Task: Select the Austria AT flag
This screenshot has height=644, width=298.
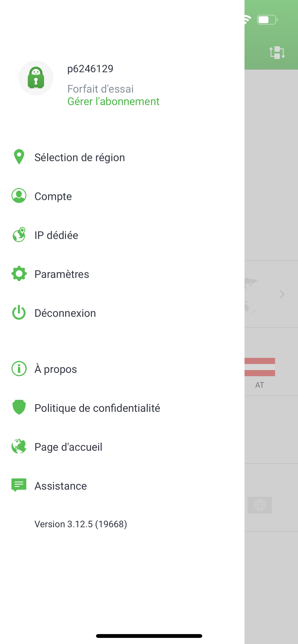Action: click(x=260, y=367)
